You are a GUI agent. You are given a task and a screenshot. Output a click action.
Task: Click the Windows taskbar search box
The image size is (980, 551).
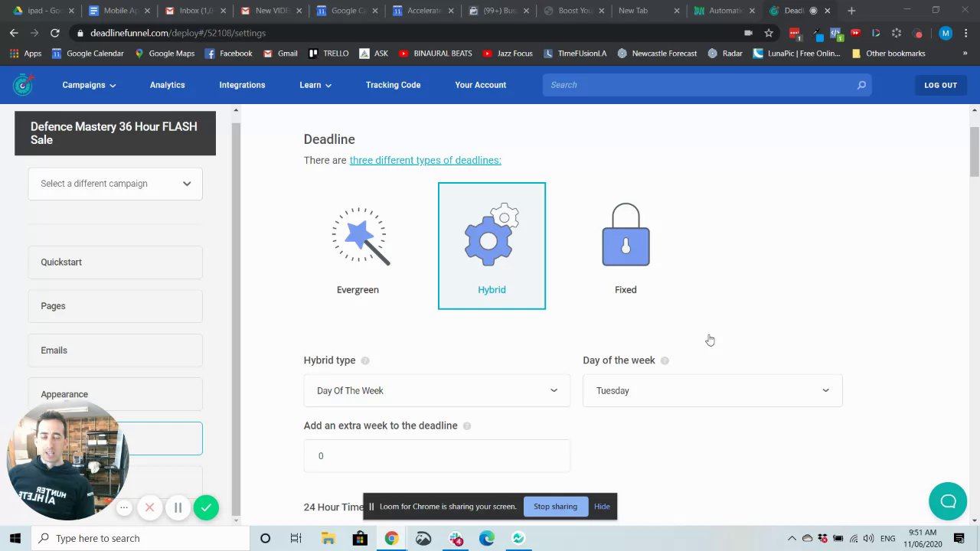[140, 538]
